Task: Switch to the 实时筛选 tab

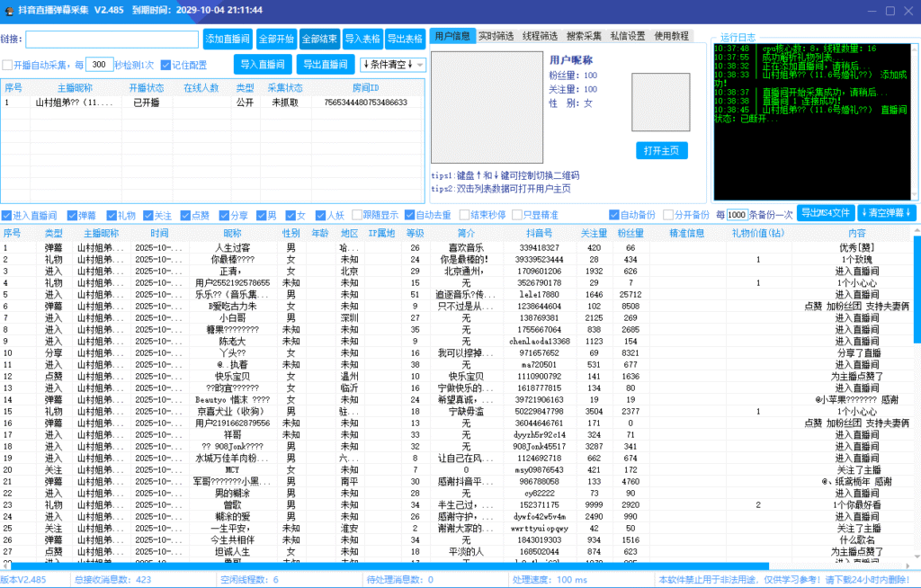Action: (x=496, y=36)
